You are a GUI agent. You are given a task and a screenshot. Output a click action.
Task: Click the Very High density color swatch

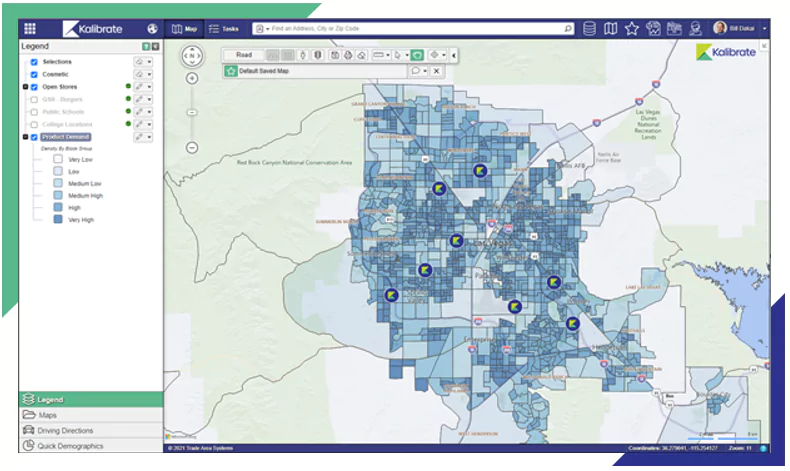tap(58, 219)
